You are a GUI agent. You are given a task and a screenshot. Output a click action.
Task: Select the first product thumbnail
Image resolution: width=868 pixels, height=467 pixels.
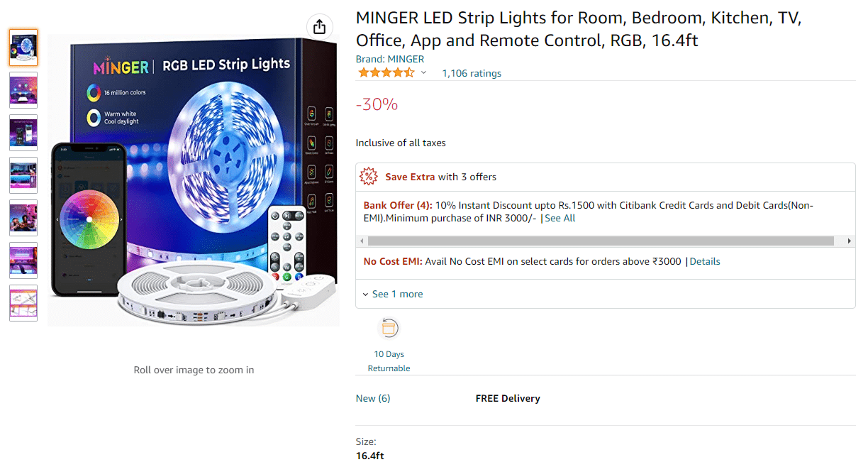23,48
